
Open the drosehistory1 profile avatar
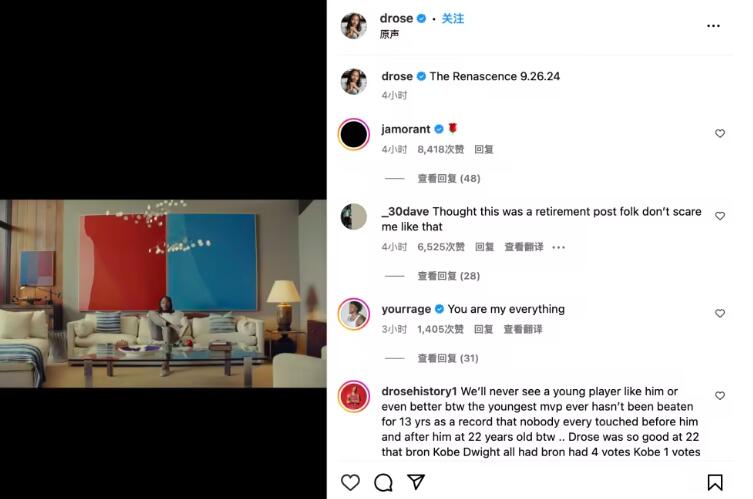354,397
